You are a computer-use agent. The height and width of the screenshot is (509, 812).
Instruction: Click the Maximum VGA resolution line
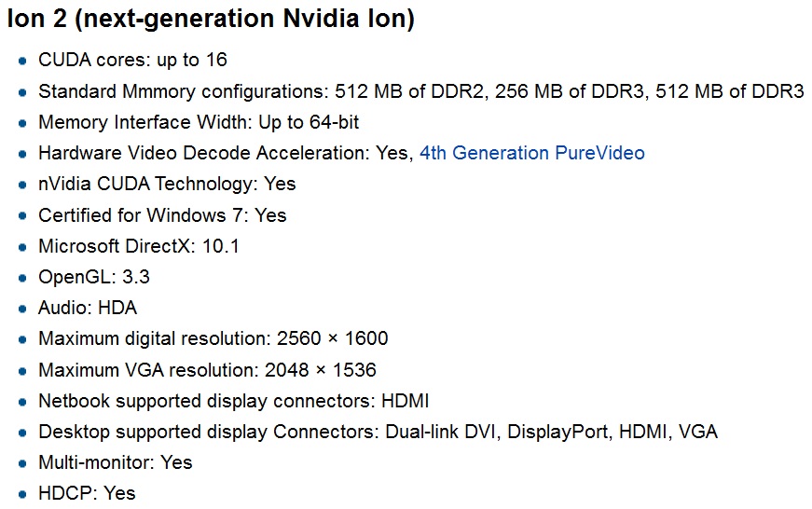point(207,370)
